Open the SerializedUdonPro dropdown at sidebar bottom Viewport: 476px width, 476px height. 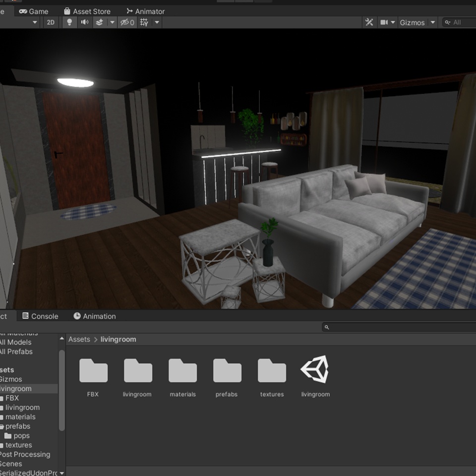click(61, 474)
